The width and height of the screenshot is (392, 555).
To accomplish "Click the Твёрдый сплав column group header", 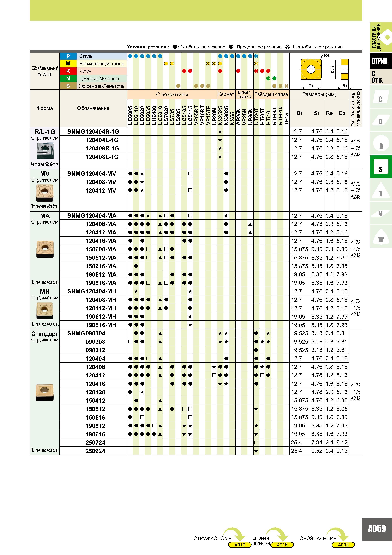I will [x=271, y=94].
